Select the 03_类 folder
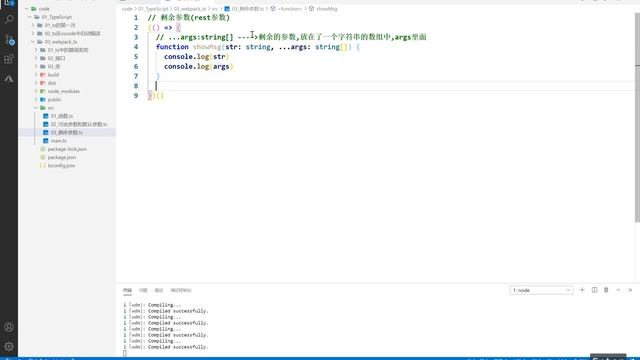Viewport: 640px width, 360px height. tap(54, 66)
